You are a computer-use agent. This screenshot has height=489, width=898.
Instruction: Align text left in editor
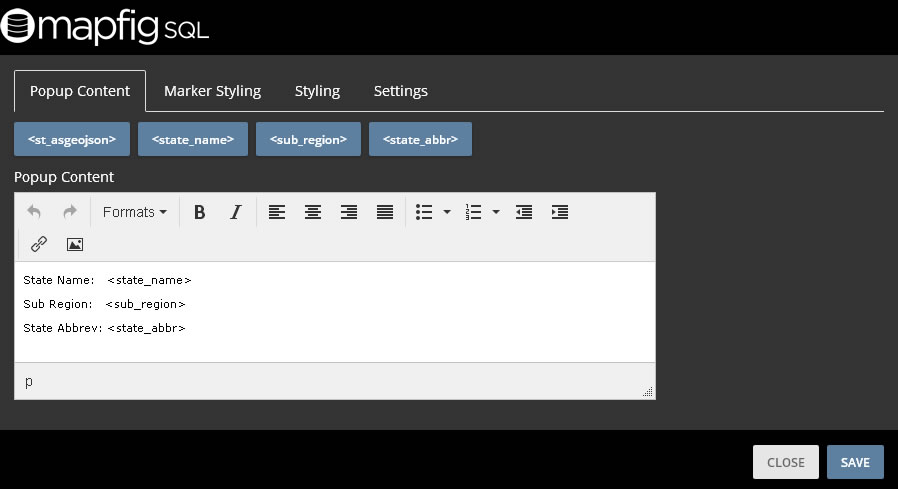tap(277, 212)
